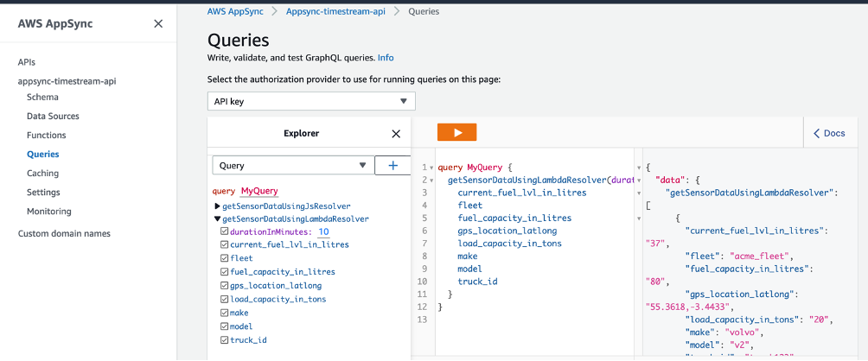The height and width of the screenshot is (361, 868).
Task: Close the AWS AppSync sidebar with the X
Action: click(x=158, y=24)
